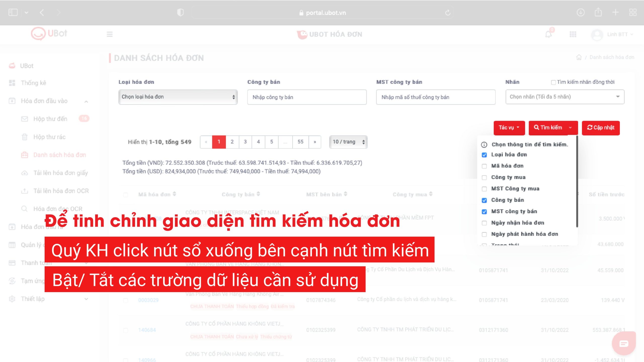644x362 pixels.
Task: Check the Mã hóa đơn checkbox
Action: coord(484,166)
